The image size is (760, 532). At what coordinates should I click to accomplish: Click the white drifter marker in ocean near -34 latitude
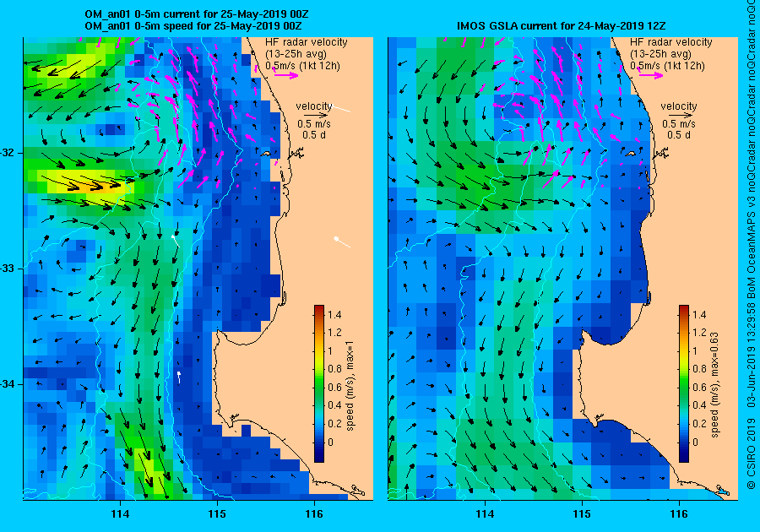pos(179,377)
